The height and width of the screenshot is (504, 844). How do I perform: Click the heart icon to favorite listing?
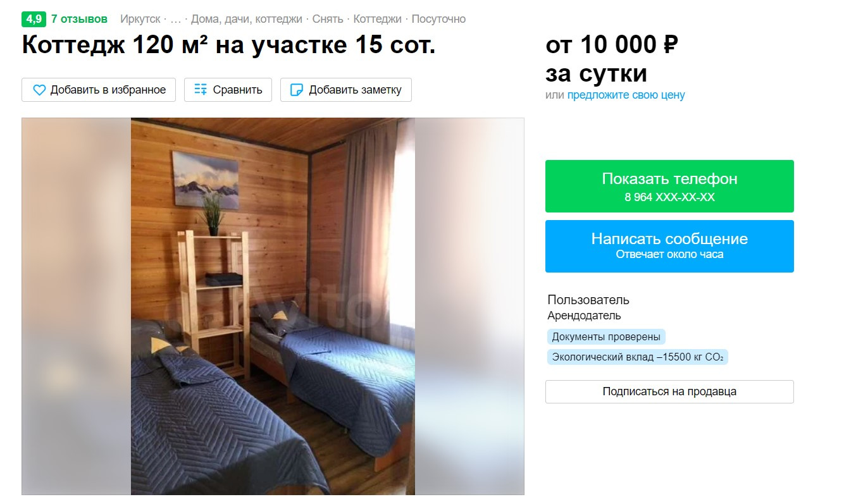coord(39,90)
